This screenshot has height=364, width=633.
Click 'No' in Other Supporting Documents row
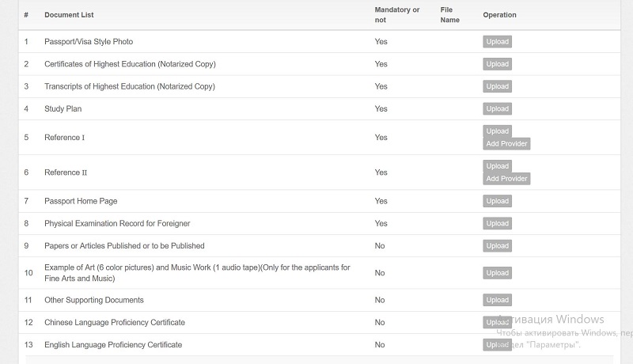coord(380,300)
